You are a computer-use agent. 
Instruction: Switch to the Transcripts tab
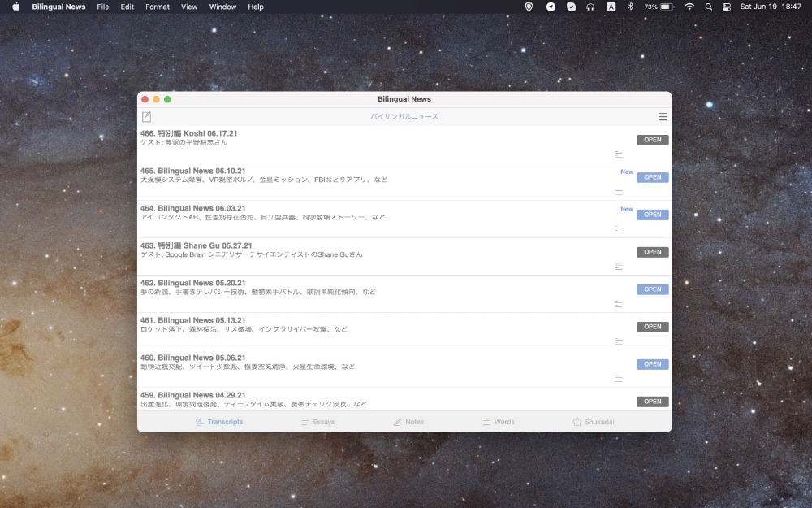pyautogui.click(x=219, y=422)
